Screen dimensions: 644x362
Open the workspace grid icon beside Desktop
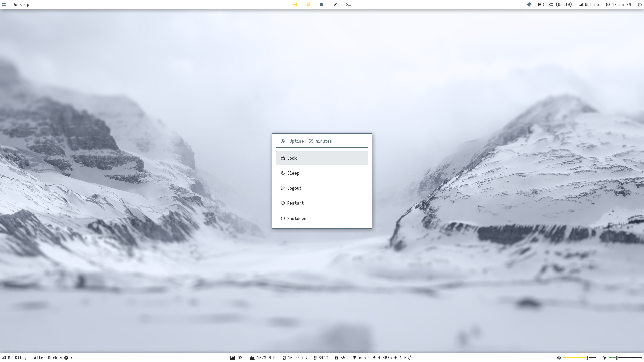4,4
